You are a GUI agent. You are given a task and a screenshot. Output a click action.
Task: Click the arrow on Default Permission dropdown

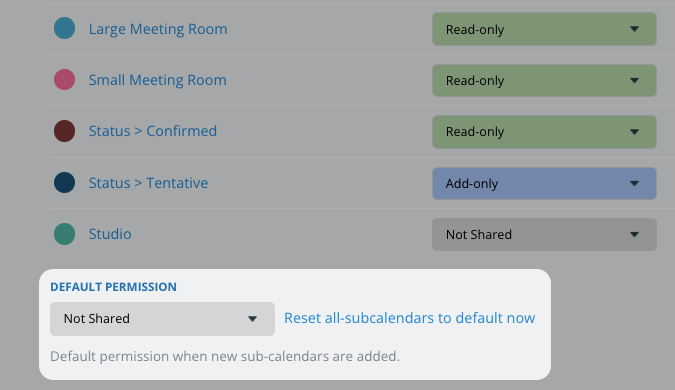252,319
